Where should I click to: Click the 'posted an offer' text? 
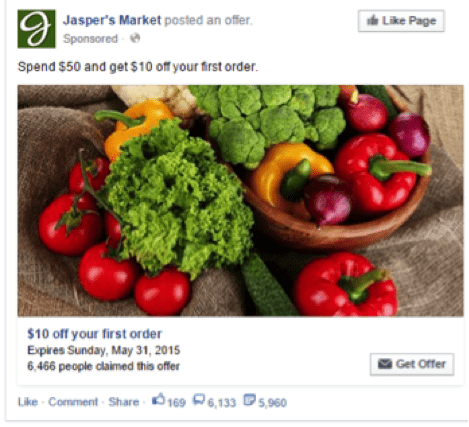click(x=209, y=20)
